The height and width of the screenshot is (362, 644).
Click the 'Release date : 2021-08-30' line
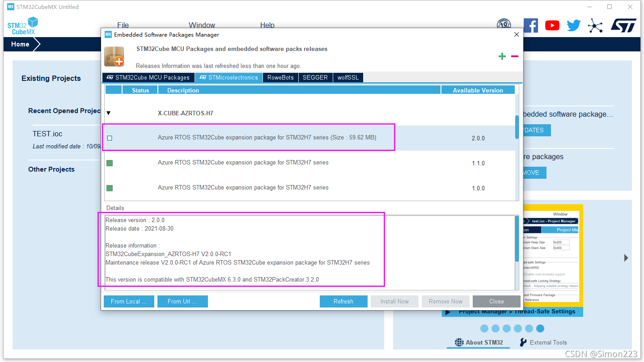coord(140,228)
